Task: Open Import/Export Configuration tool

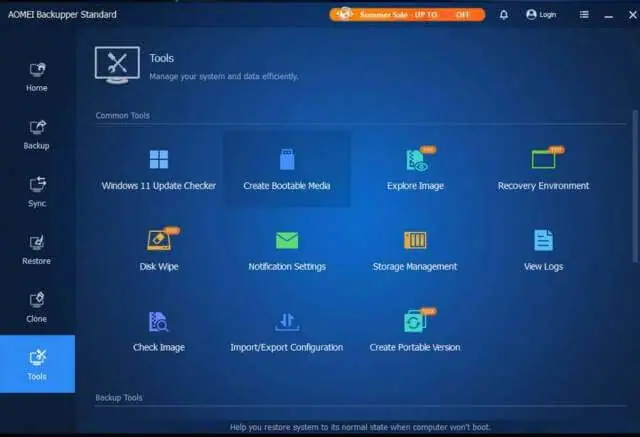Action: (287, 331)
